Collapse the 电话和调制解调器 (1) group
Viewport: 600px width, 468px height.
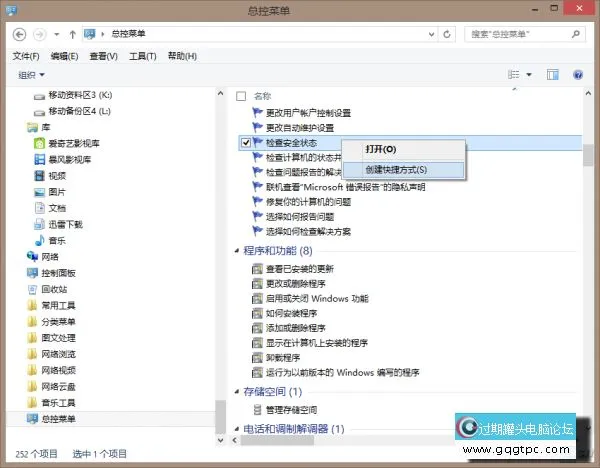click(237, 429)
